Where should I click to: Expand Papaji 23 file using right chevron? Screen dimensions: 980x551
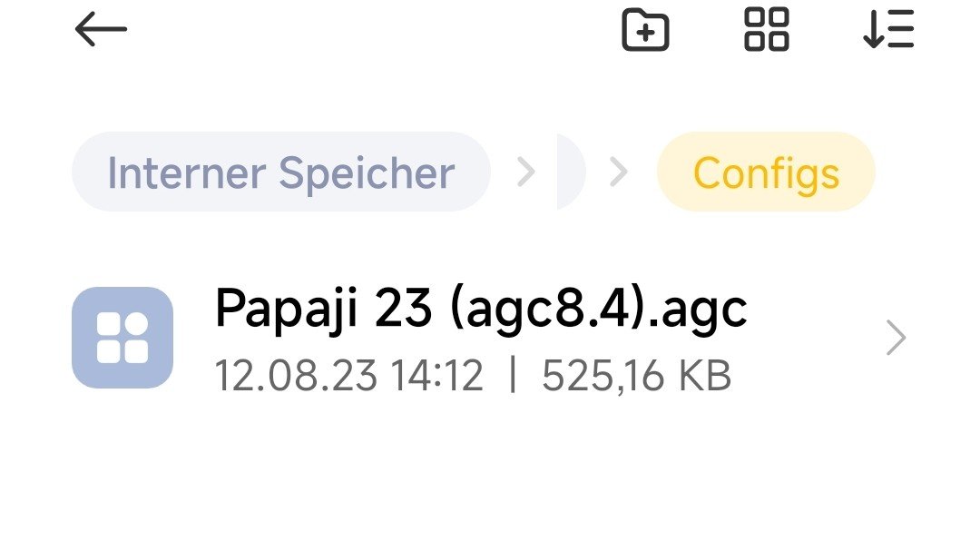896,339
